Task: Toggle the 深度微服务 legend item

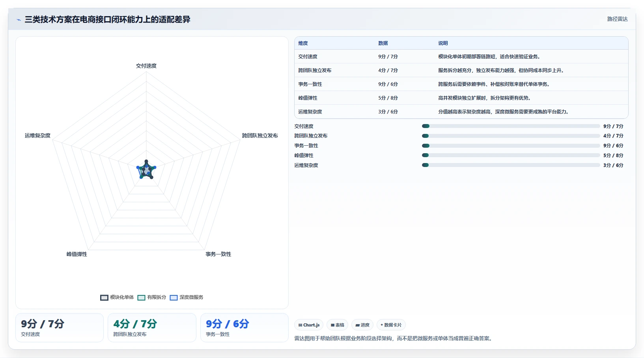Action: pyautogui.click(x=187, y=297)
